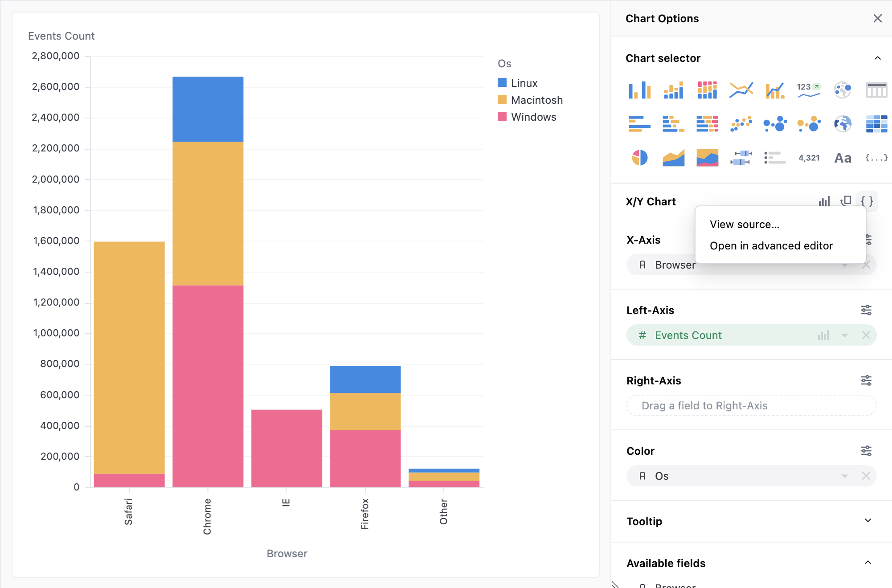Select the {...} custom spec chart type
Viewport: 892px width, 588px height.
[876, 158]
